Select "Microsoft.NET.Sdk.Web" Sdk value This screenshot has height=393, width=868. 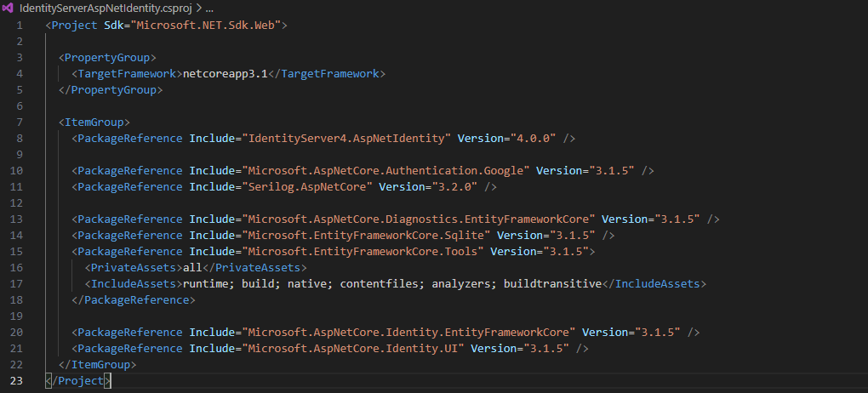(x=207, y=25)
